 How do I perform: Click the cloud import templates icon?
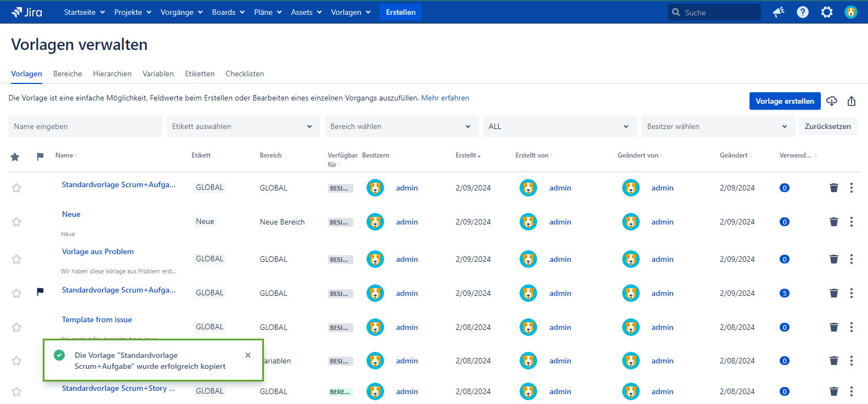(x=832, y=101)
